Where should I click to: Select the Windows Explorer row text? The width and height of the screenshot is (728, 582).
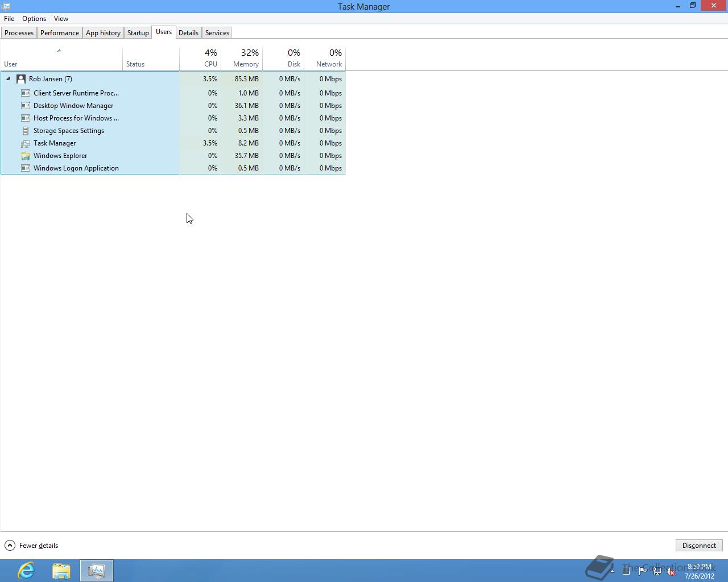[60, 156]
